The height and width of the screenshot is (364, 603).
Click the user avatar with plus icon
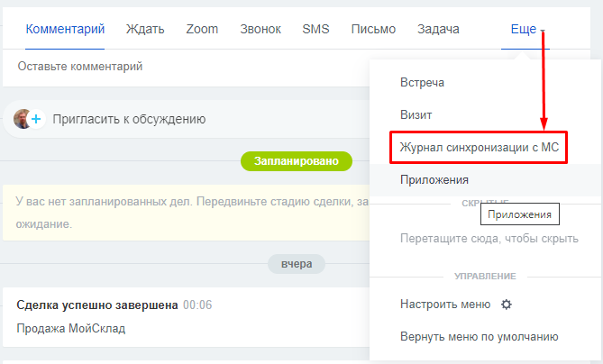29,119
